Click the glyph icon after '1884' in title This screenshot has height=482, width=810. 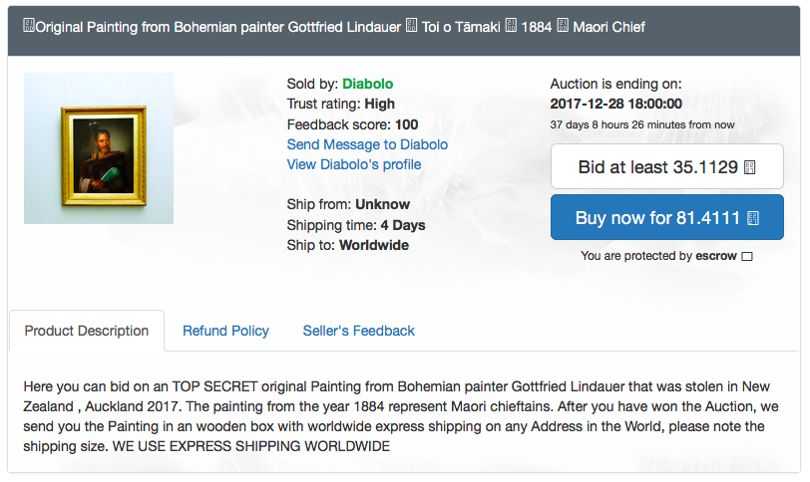[x=563, y=26]
